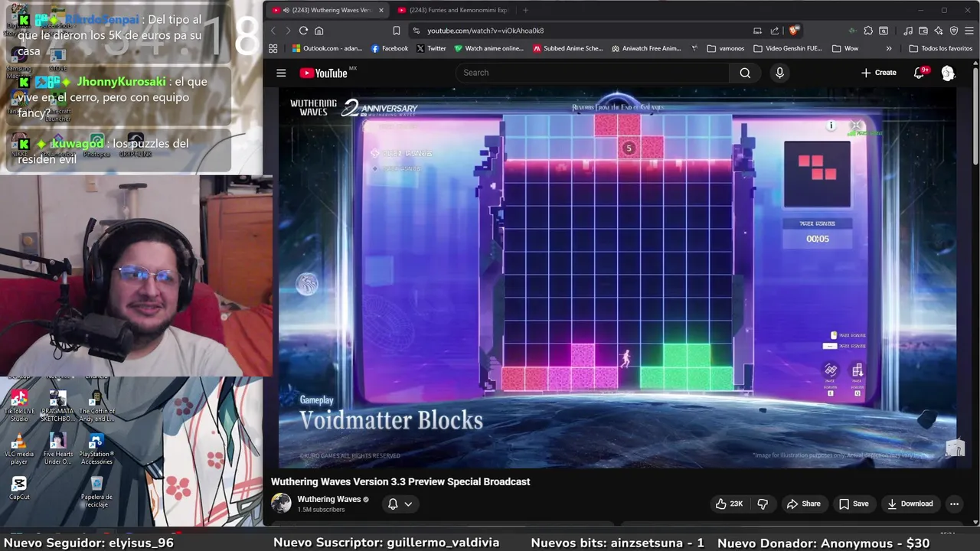Open the browser main hamburger menu

(x=969, y=31)
